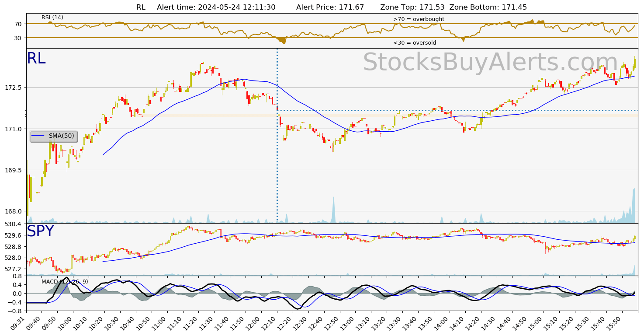The width and height of the screenshot is (644, 336).
Task: Click the 171.0 price axis label
Action: pyautogui.click(x=13, y=129)
